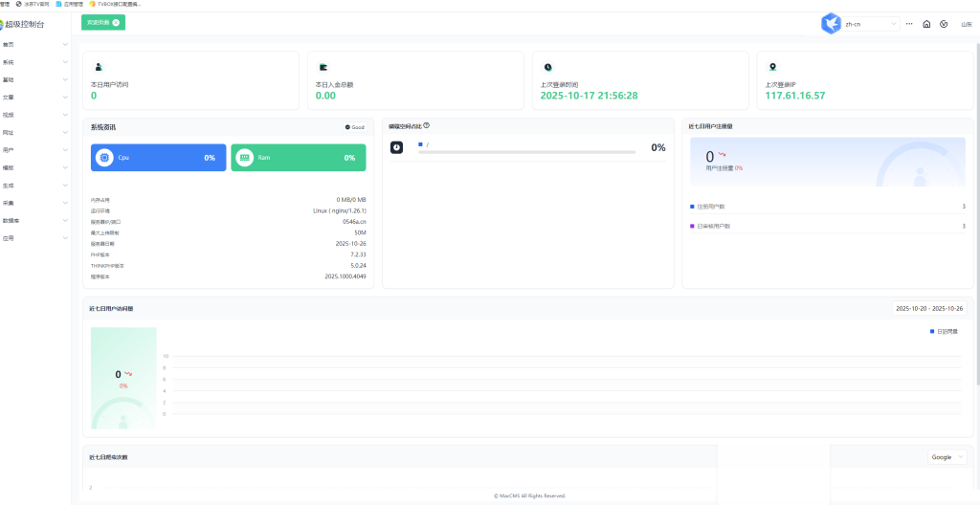The height and width of the screenshot is (505, 980).
Task: Click the home icon in the top bar
Action: tap(926, 24)
